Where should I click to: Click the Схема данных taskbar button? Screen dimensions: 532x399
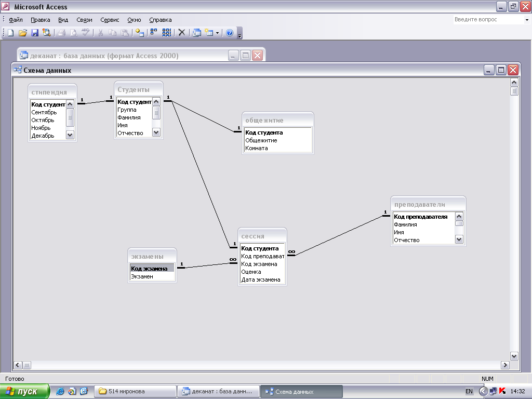[301, 391]
